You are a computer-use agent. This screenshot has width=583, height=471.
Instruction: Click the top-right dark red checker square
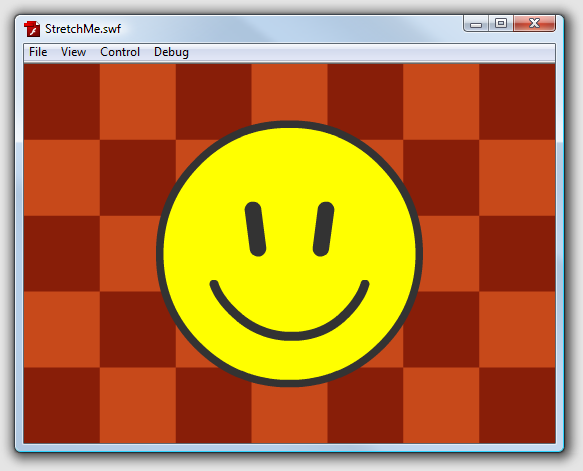pos(517,101)
